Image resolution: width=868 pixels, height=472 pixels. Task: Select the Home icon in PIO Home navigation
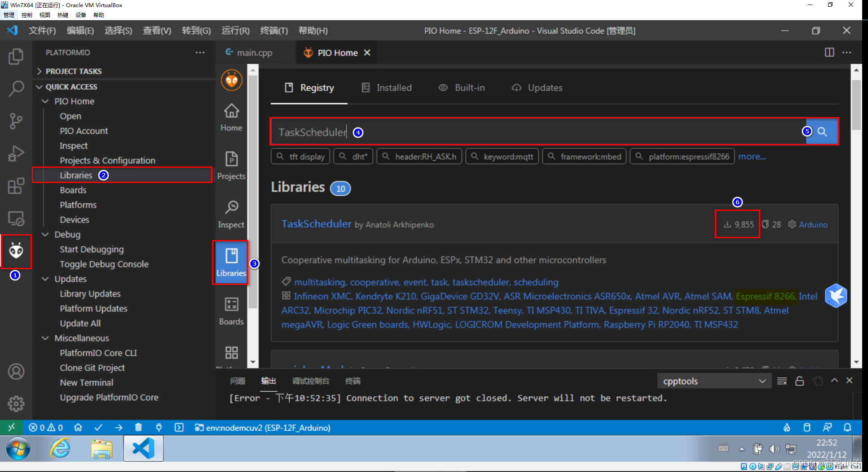[x=231, y=117]
